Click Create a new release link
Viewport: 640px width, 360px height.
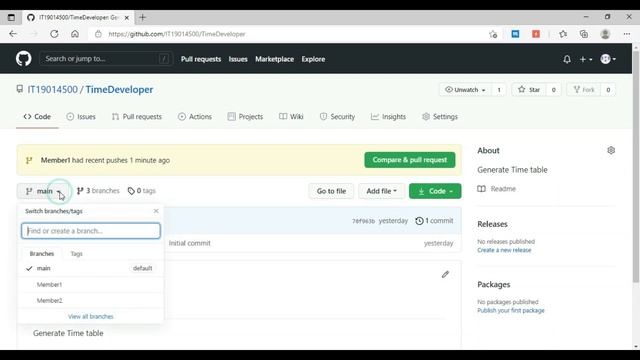click(x=504, y=250)
